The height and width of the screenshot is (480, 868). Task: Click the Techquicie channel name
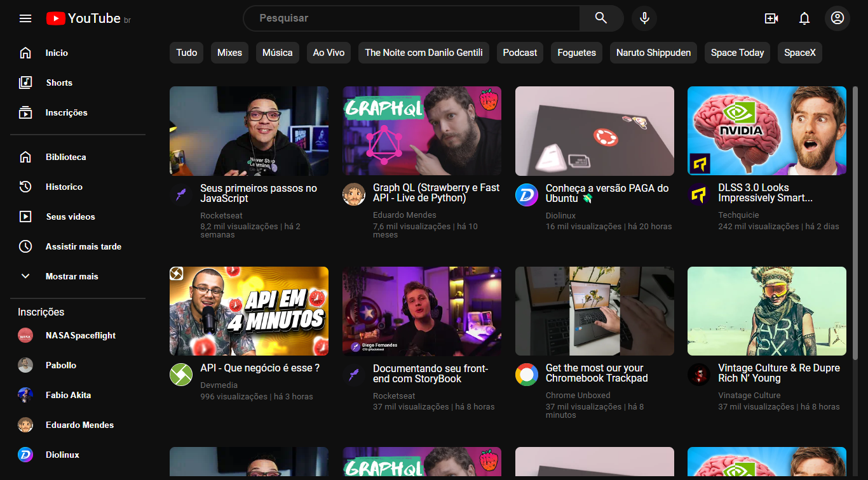[x=738, y=215]
